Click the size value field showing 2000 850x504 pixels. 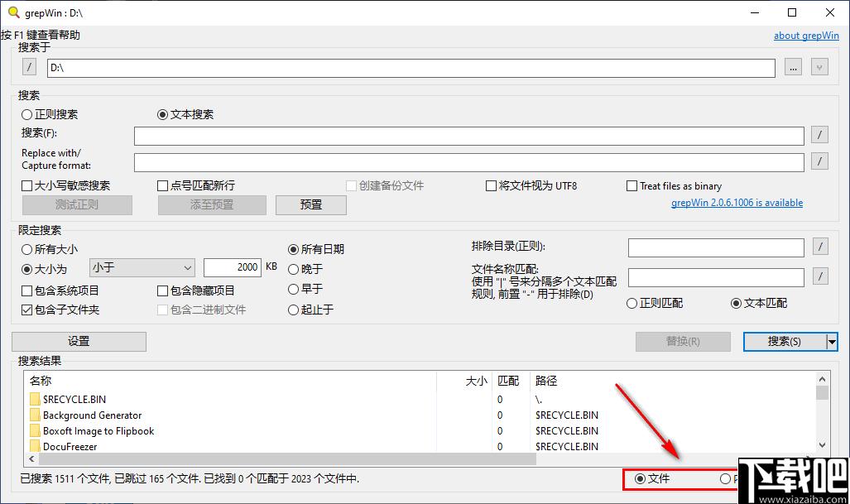[233, 267]
